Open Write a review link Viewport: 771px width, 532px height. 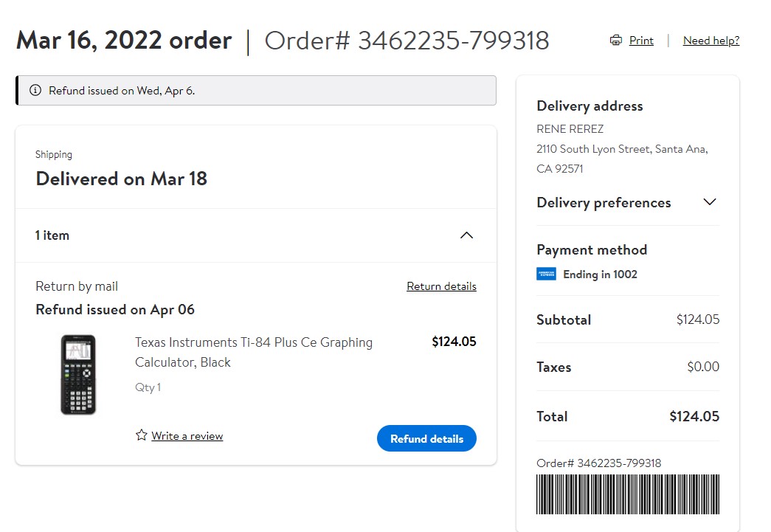pyautogui.click(x=187, y=436)
